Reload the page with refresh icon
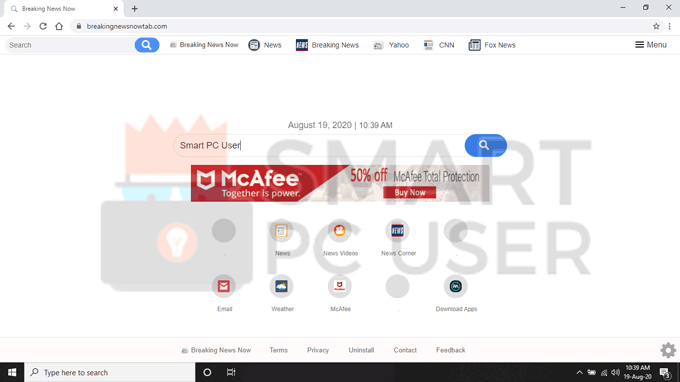The image size is (680, 382). coord(43,26)
